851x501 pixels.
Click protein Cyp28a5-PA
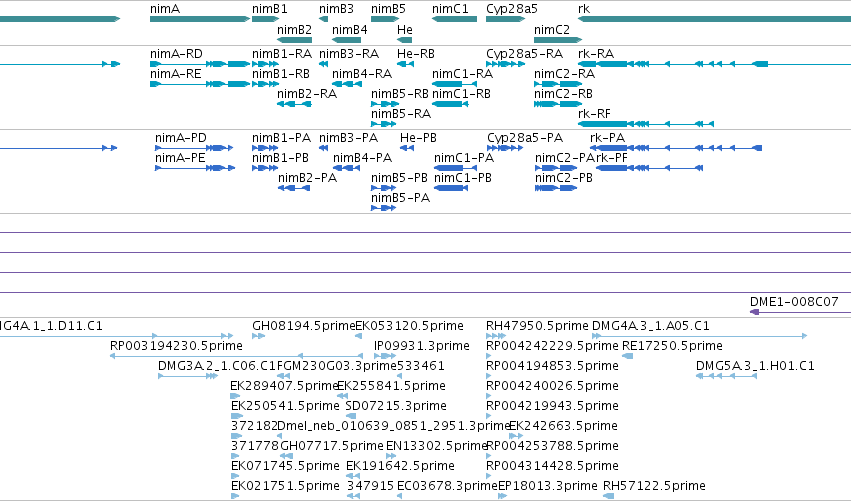click(505, 148)
